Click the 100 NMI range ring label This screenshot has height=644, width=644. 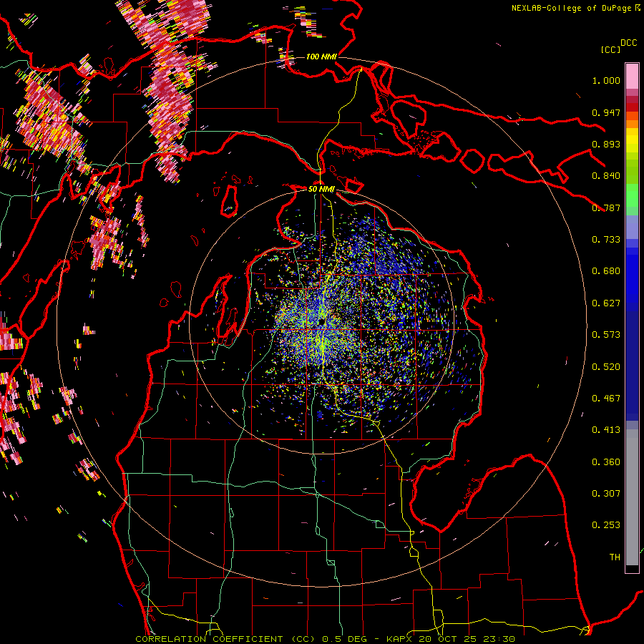point(321,57)
